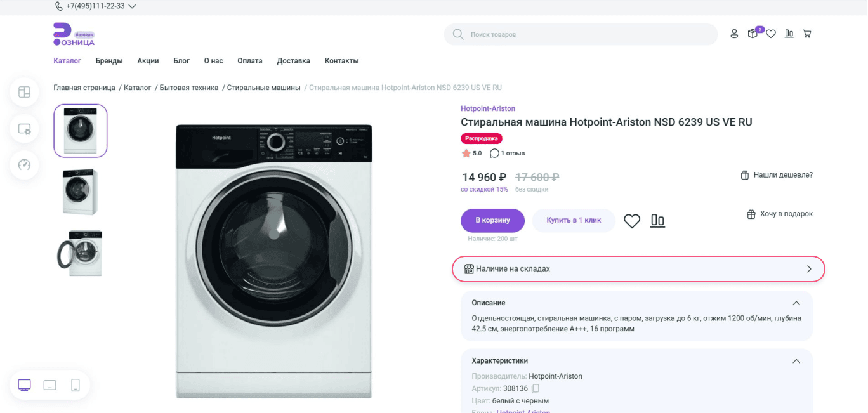This screenshot has width=868, height=413.
Task: Go to Стиральные машины breadcrumb
Action: (x=264, y=88)
